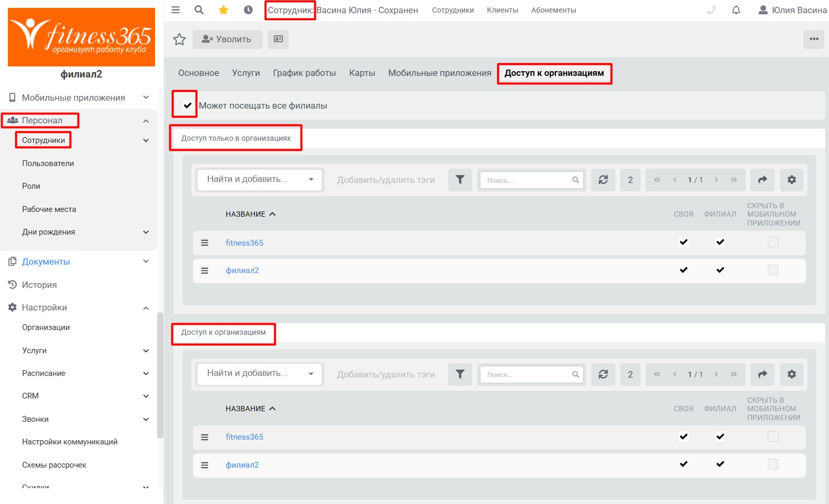
Task: Toggle 'Своя' checkbox for филиал2 in second table
Action: pos(683,464)
